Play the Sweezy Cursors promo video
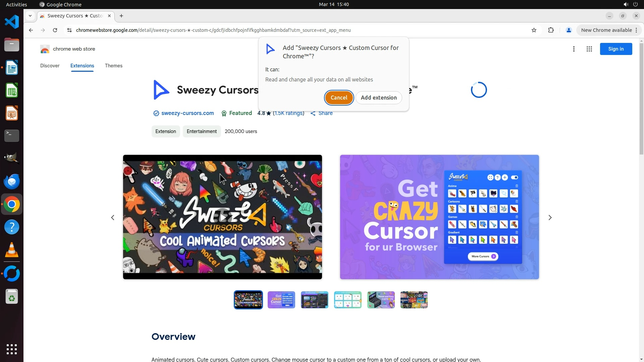This screenshot has height=362, width=644. (222, 217)
